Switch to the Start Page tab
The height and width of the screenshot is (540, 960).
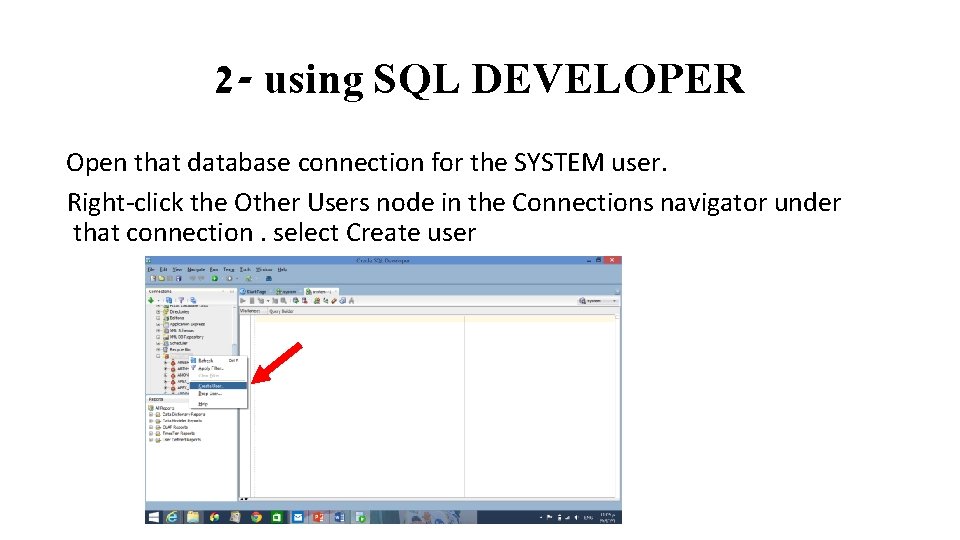254,291
